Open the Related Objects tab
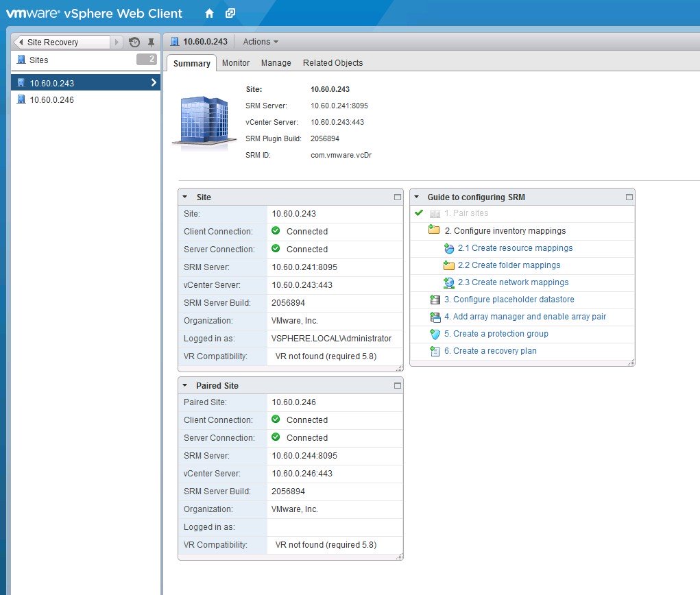The image size is (700, 595). click(x=333, y=63)
